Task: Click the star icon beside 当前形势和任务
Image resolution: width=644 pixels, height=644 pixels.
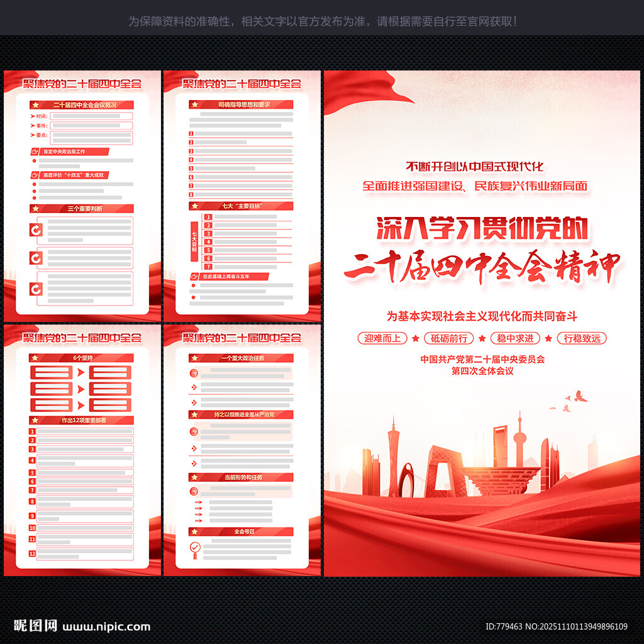Action: pyautogui.click(x=195, y=477)
